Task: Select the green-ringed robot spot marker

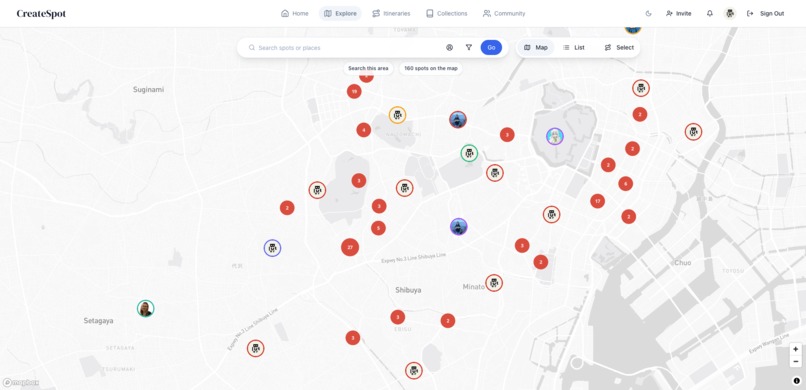Action: (x=469, y=153)
